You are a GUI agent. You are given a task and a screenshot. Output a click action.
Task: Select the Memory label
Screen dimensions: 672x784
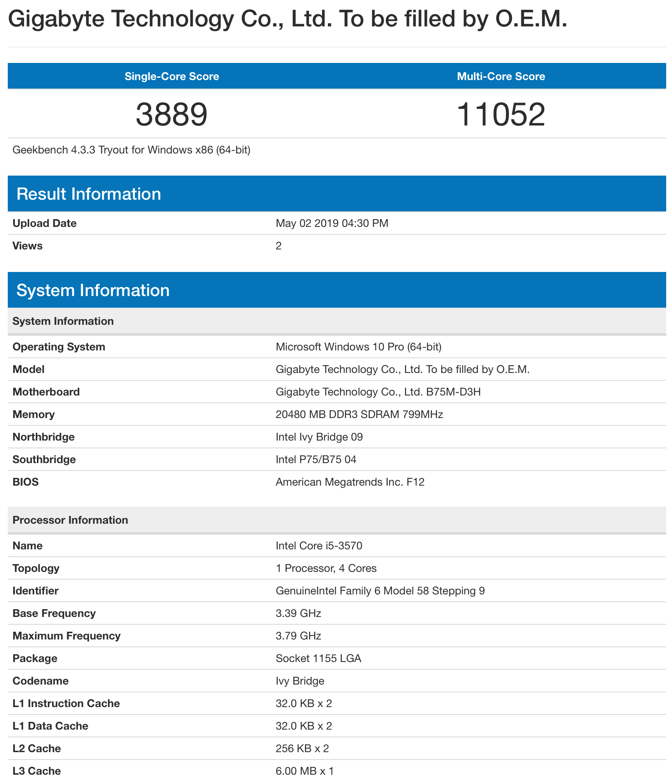click(x=33, y=415)
